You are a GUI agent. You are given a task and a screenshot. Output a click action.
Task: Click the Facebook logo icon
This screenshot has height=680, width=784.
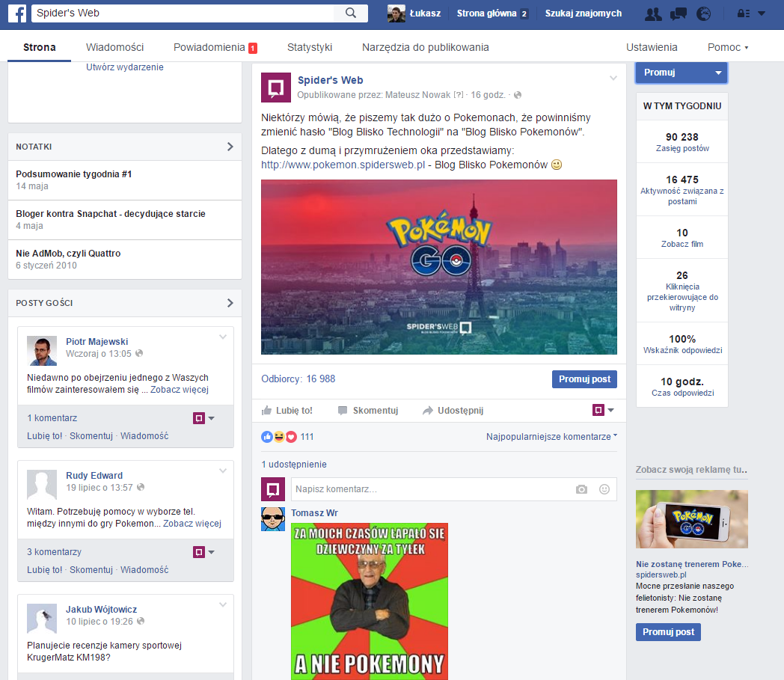point(17,13)
